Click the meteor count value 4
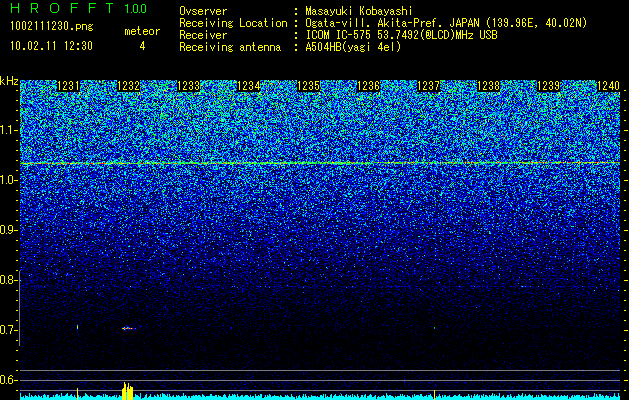The height and width of the screenshot is (400, 629). [x=142, y=46]
